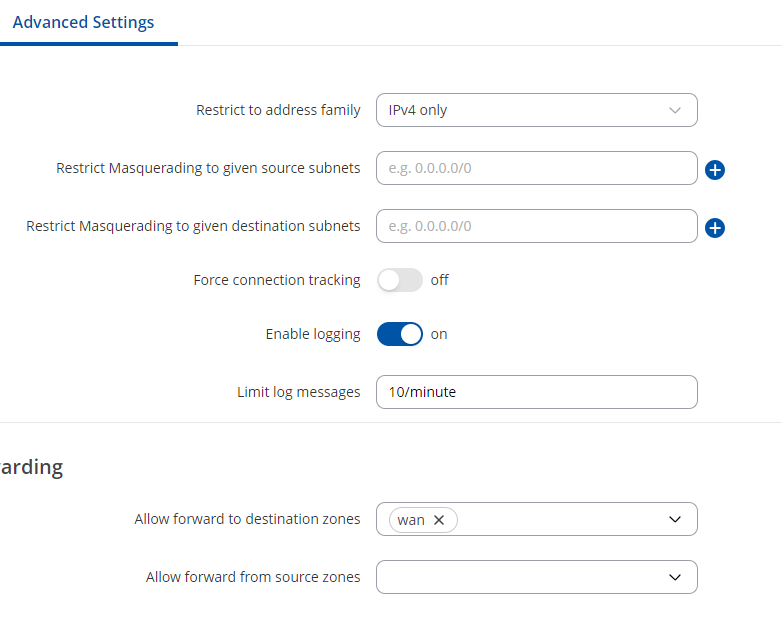
Task: Open the Restrict to address family dropdown
Action: tap(537, 110)
